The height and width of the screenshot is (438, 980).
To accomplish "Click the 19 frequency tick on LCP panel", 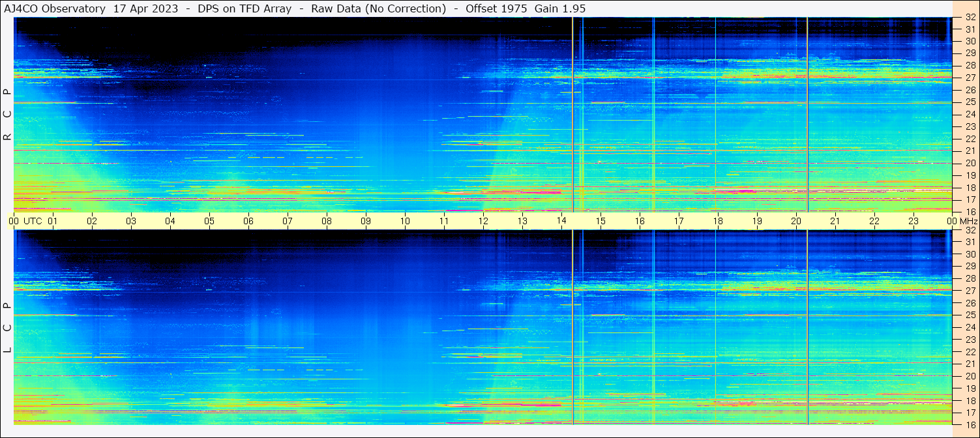I will click(x=970, y=388).
